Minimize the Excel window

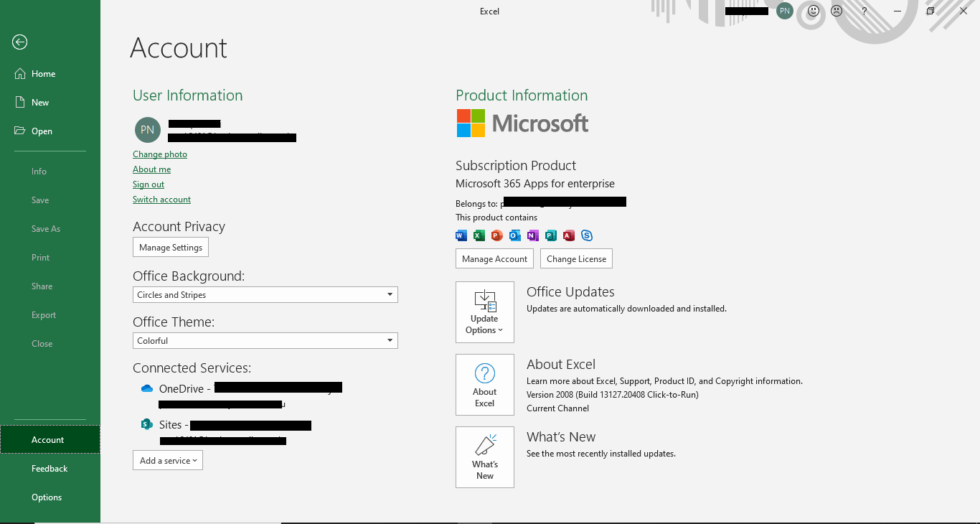[x=897, y=11]
